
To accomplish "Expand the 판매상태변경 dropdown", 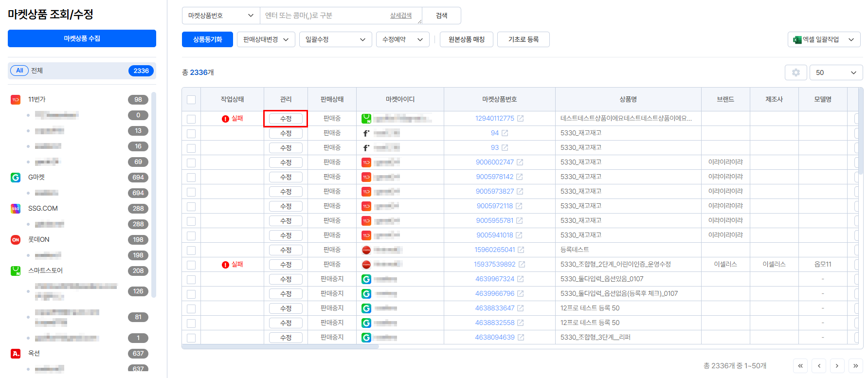I will [x=266, y=39].
